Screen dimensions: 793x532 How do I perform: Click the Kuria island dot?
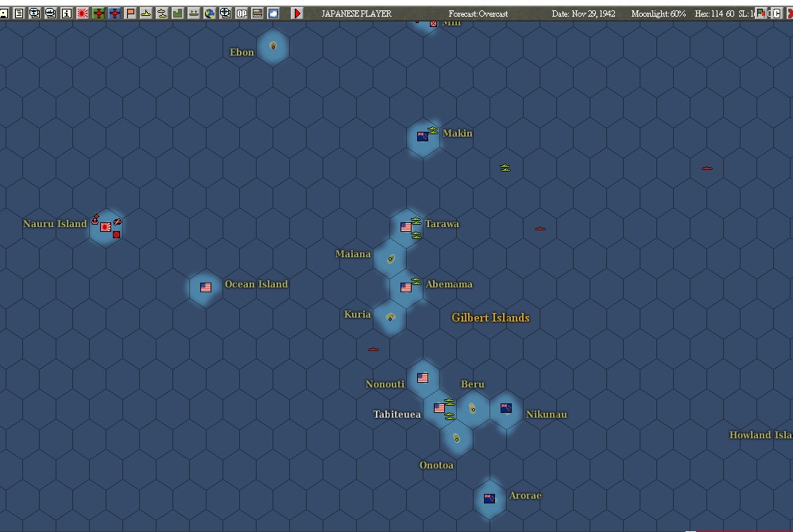[x=390, y=318]
